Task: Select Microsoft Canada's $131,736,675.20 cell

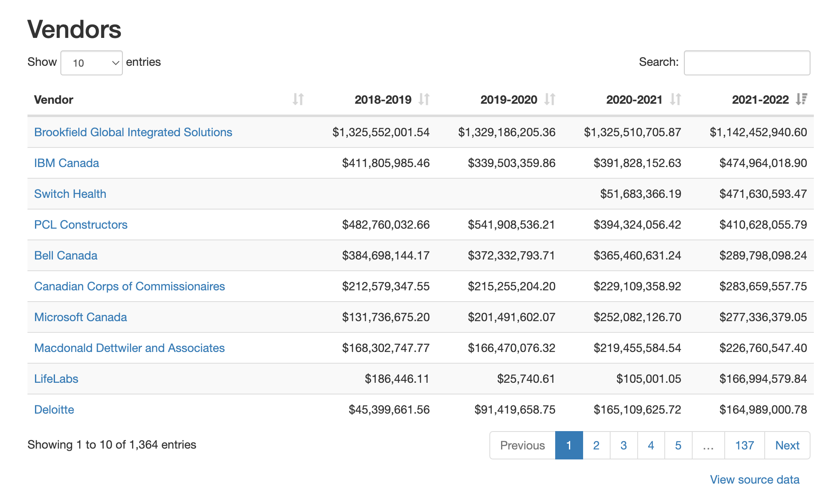Action: click(x=386, y=317)
